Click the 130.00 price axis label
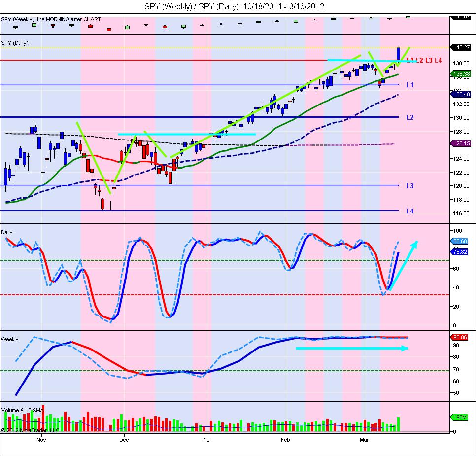The height and width of the screenshot is (456, 476). 461,118
